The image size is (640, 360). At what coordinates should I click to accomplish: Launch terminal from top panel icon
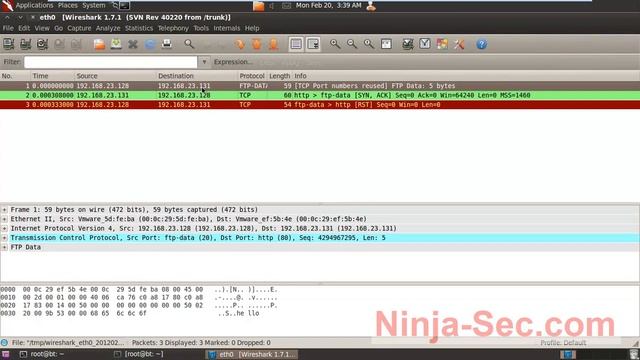click(x=124, y=5)
